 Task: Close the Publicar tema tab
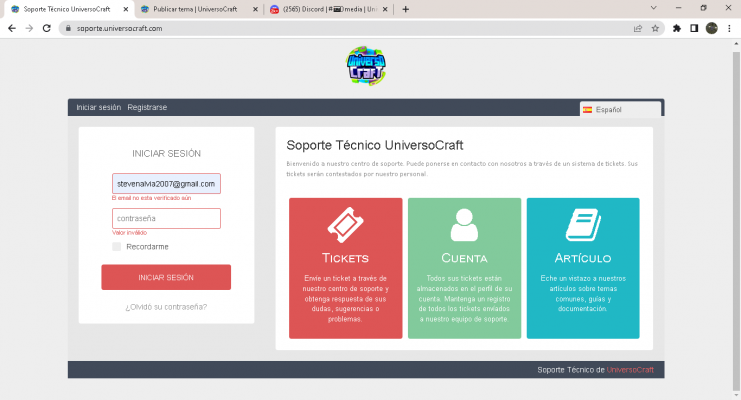click(255, 9)
